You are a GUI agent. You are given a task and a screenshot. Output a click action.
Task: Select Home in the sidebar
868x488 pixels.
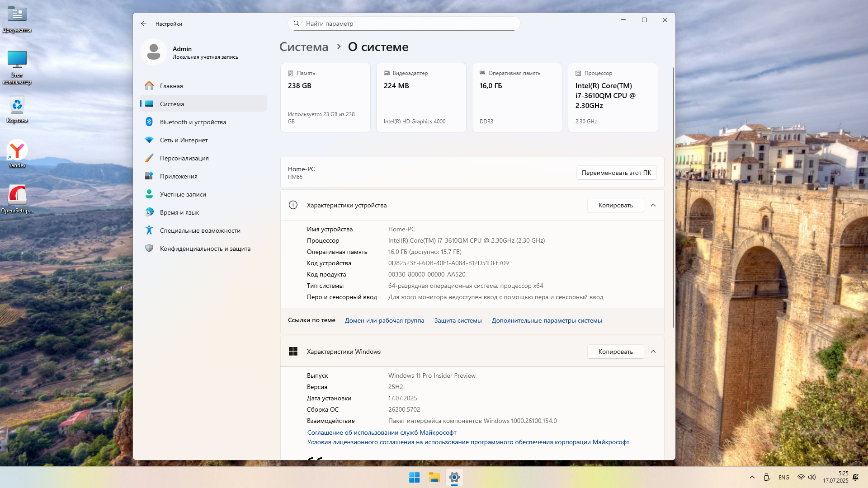pos(171,86)
